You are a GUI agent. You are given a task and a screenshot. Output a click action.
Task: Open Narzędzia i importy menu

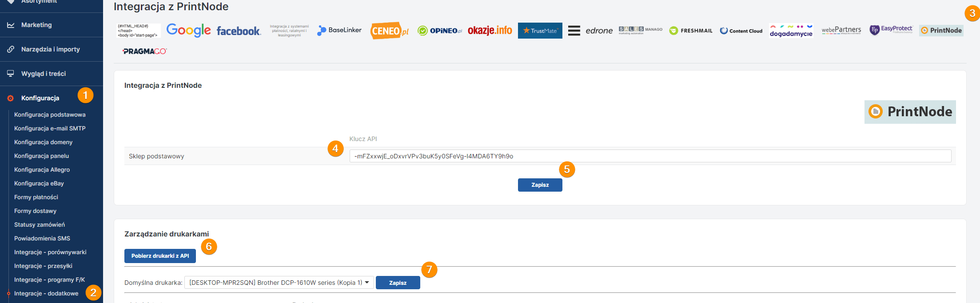[50, 49]
